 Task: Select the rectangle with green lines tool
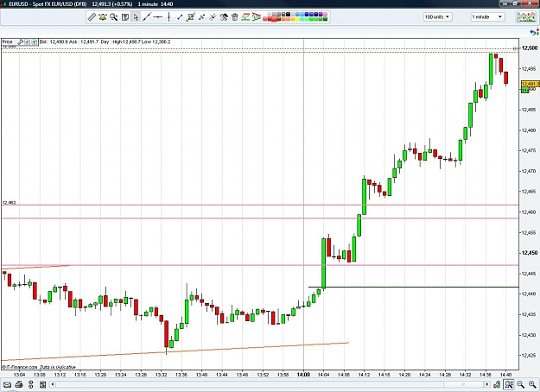pyautogui.click(x=191, y=17)
